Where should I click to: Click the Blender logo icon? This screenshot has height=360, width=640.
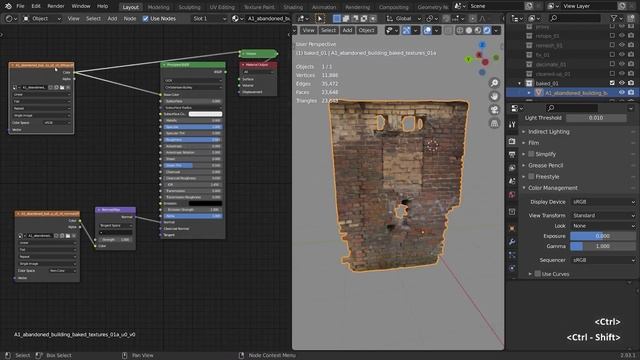pos(8,6)
